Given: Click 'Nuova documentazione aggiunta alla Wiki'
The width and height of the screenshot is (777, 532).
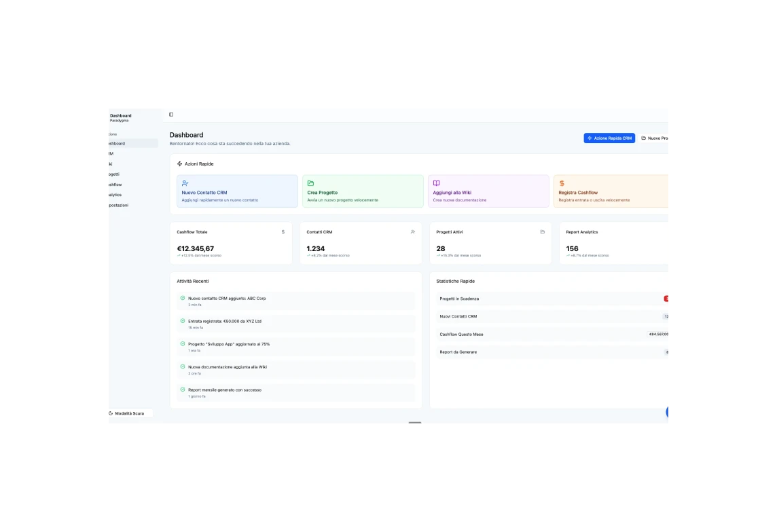Looking at the screenshot, I should pyautogui.click(x=228, y=366).
